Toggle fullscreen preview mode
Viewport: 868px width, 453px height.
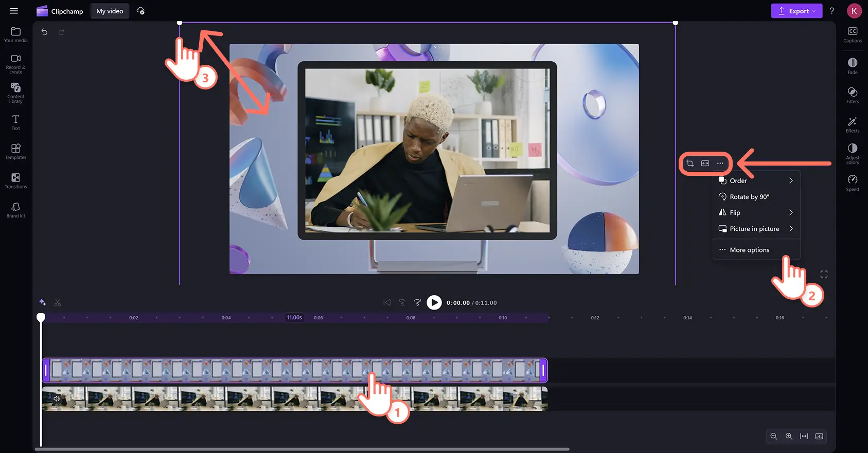tap(824, 274)
